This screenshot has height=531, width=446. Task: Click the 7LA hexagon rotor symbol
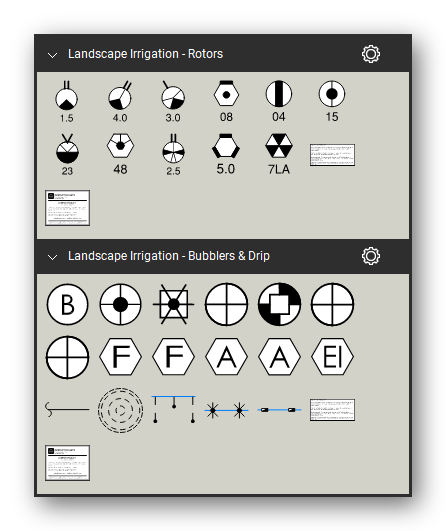(279, 154)
